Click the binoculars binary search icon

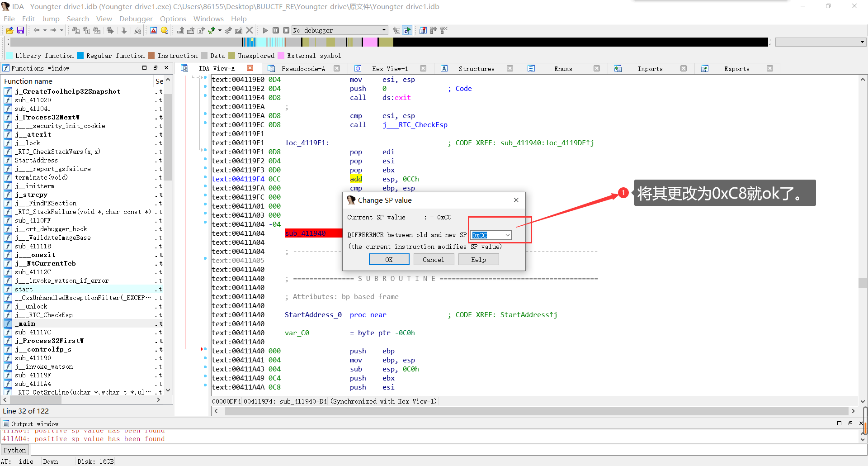[97, 30]
